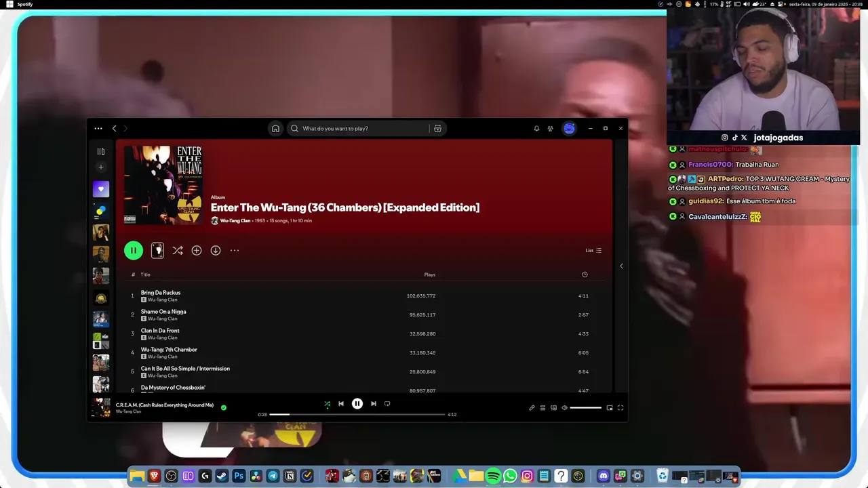This screenshot has height=488, width=868.
Task: Open Telegram from the dock
Action: (x=273, y=476)
